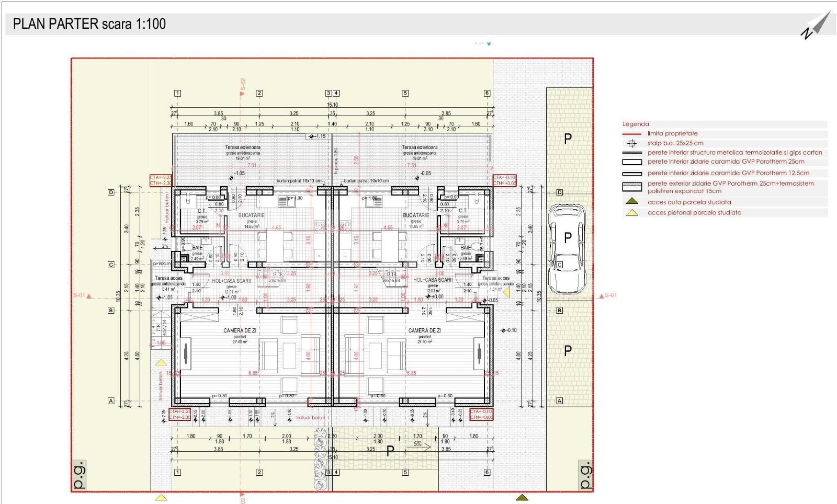This screenshot has height=504, width=837.
Task: Click the dark triangle "acces auto" legend icon
Action: pyautogui.click(x=632, y=201)
